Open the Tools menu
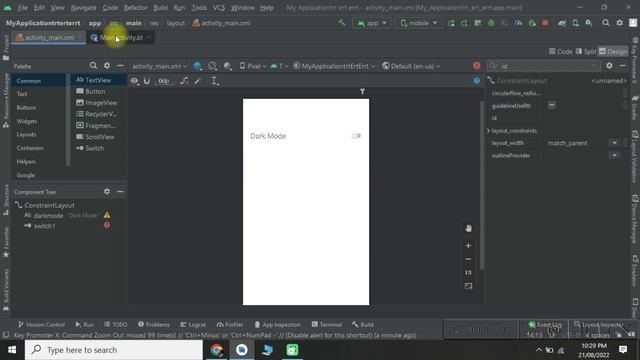The width and height of the screenshot is (640, 360). tap(199, 8)
